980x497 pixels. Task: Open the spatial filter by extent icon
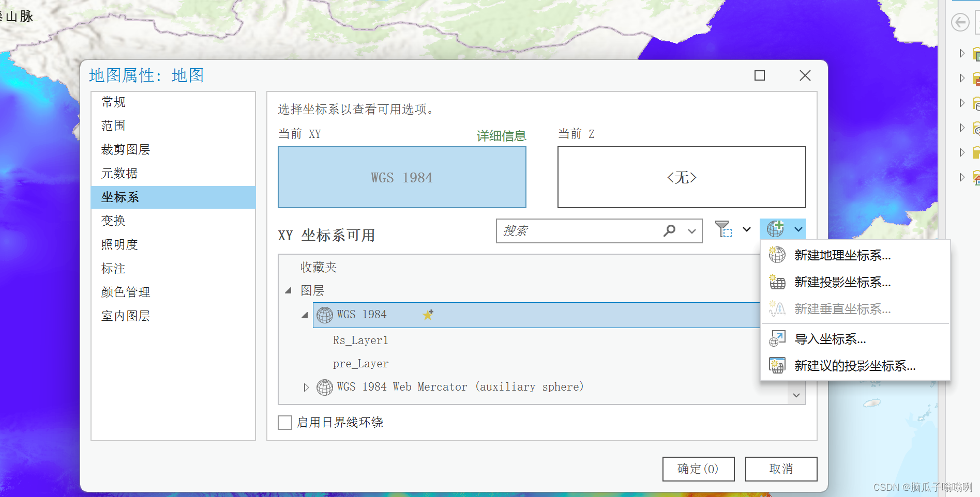coord(724,229)
